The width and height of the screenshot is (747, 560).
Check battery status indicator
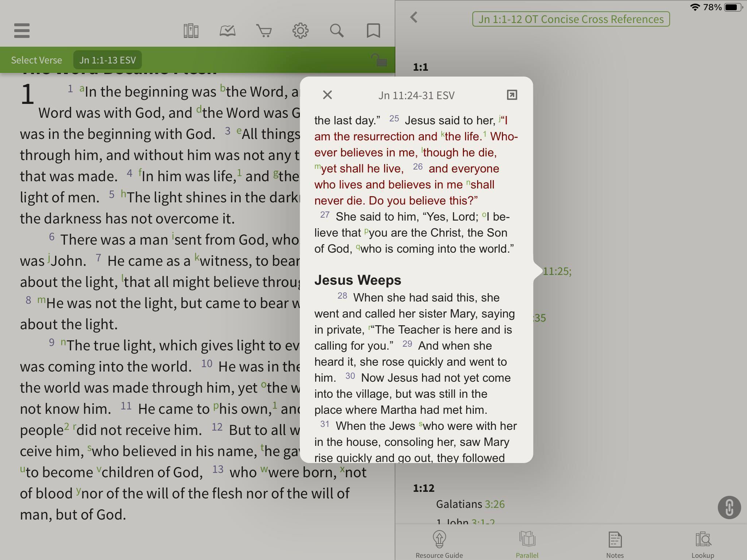[734, 7]
